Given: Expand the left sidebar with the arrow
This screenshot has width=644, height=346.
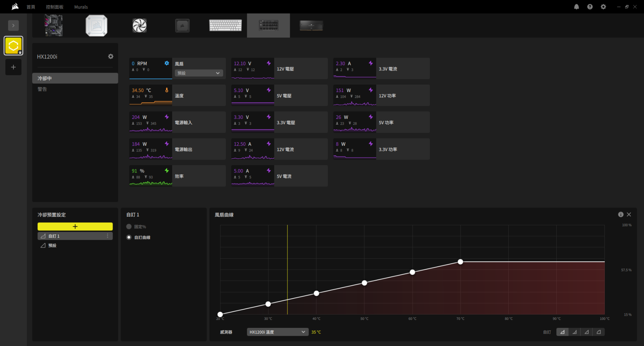Looking at the screenshot, I should click(13, 25).
